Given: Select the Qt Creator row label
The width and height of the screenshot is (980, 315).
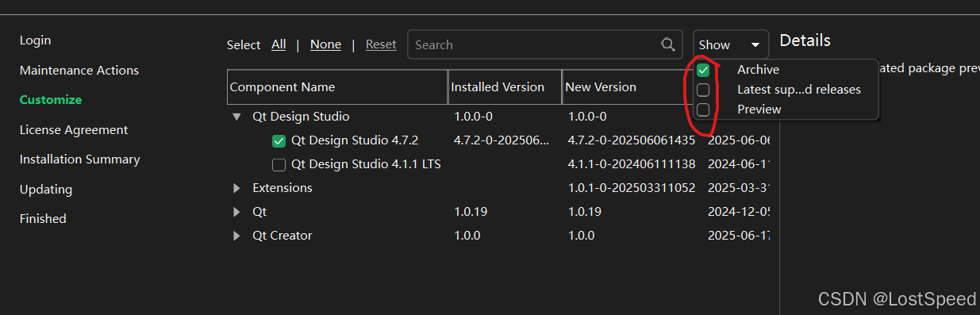Looking at the screenshot, I should point(282,236).
